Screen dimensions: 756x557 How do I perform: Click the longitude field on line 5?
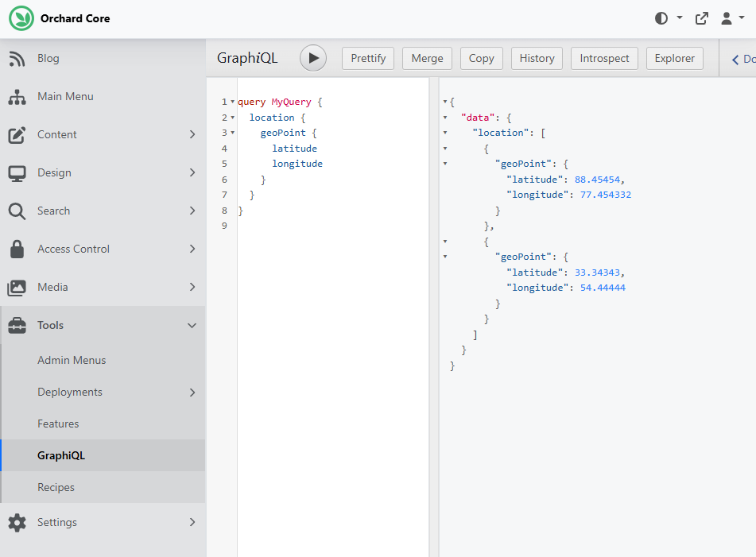pos(297,164)
